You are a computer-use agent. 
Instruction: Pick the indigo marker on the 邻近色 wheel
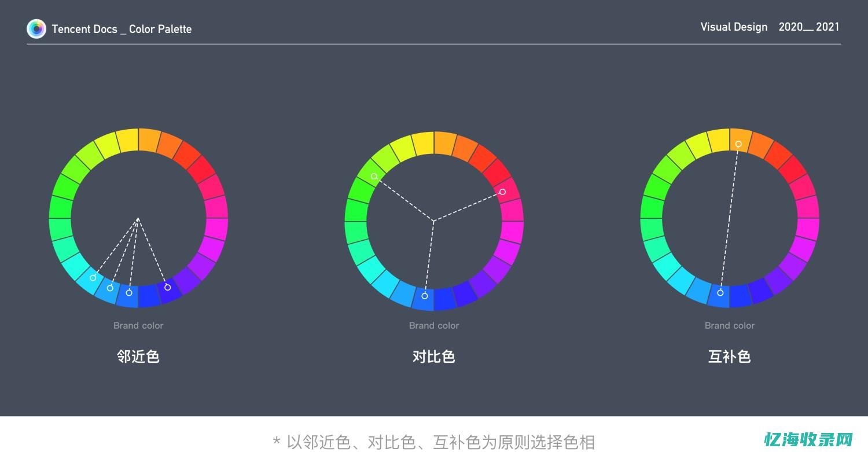[x=168, y=287]
